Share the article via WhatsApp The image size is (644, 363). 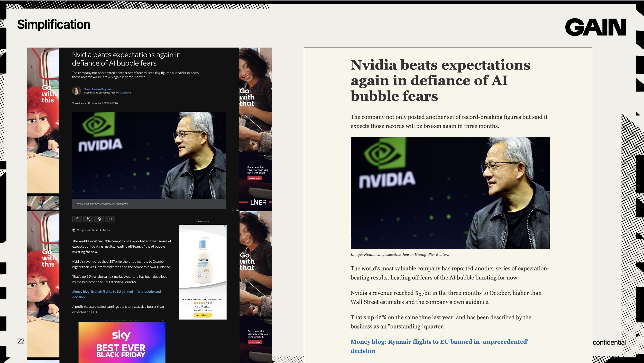coord(99,219)
